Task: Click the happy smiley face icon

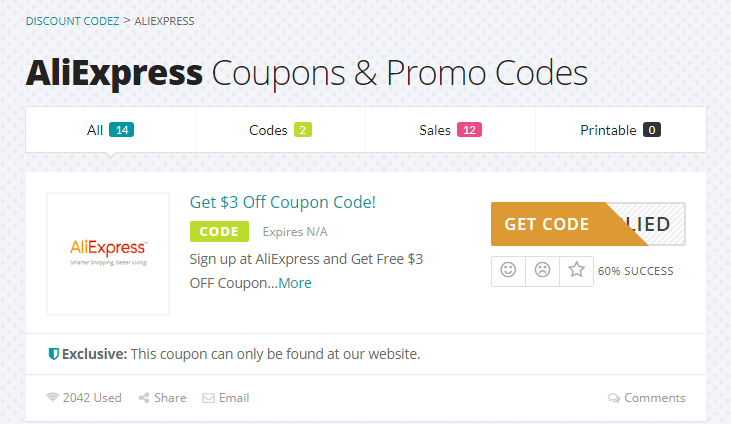Action: [x=508, y=270]
